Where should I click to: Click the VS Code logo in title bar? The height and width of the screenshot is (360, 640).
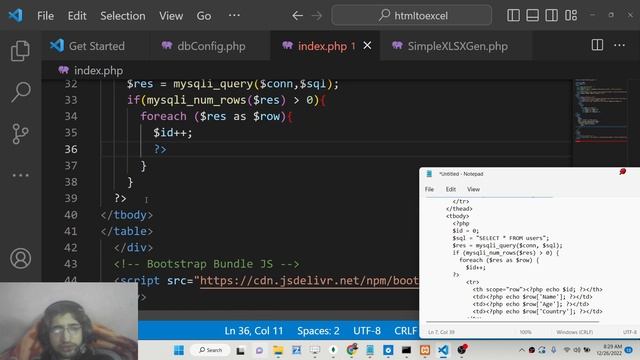[16, 16]
